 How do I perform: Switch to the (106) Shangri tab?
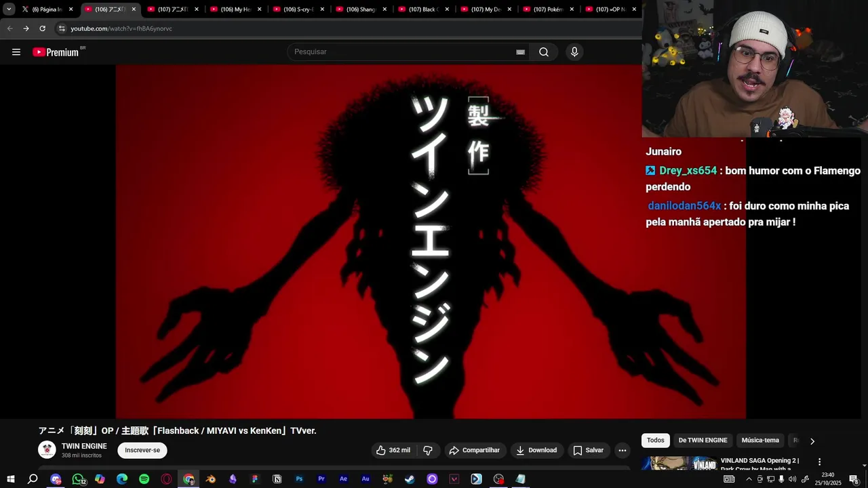(361, 9)
